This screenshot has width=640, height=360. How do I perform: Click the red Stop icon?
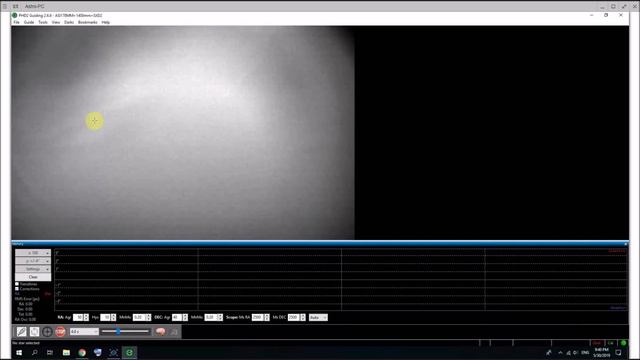pos(60,331)
